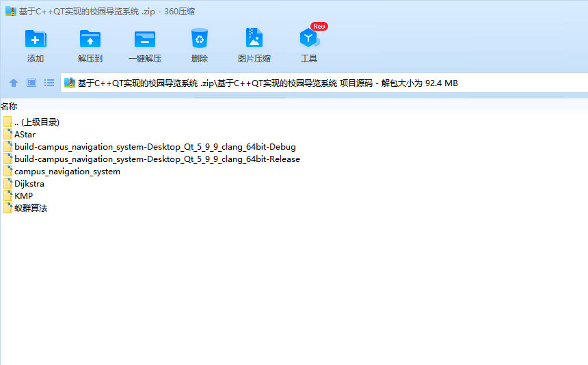
Task: Sort by the 名称 column header
Action: point(9,107)
